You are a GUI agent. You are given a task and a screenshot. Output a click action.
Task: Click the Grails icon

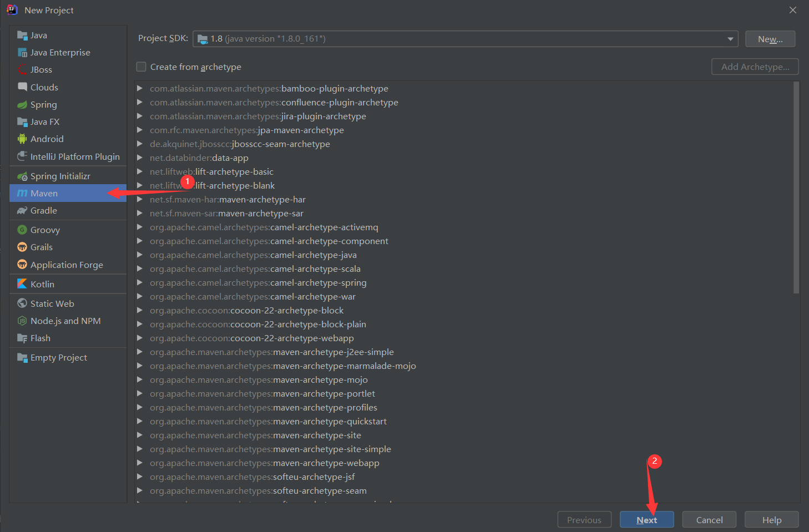(x=22, y=247)
